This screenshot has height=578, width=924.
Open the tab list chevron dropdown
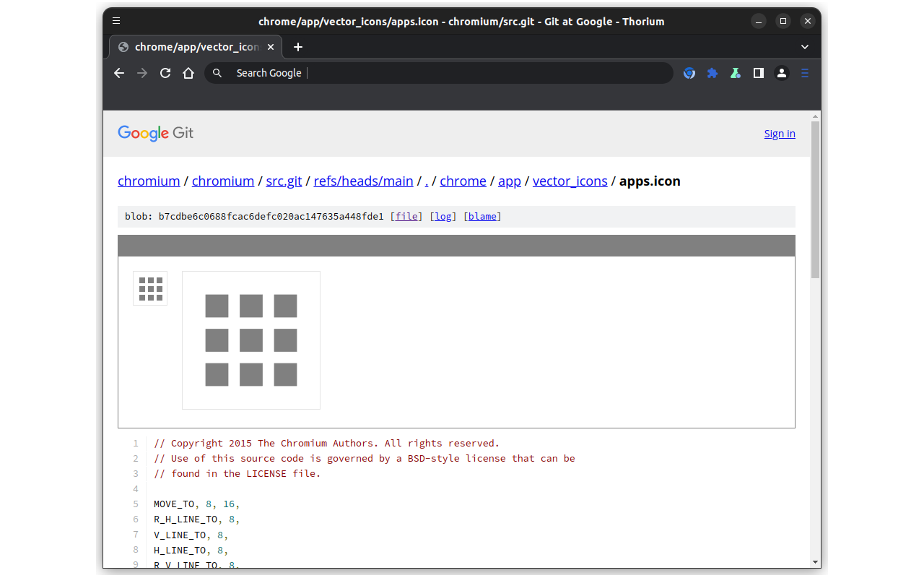[x=804, y=46]
